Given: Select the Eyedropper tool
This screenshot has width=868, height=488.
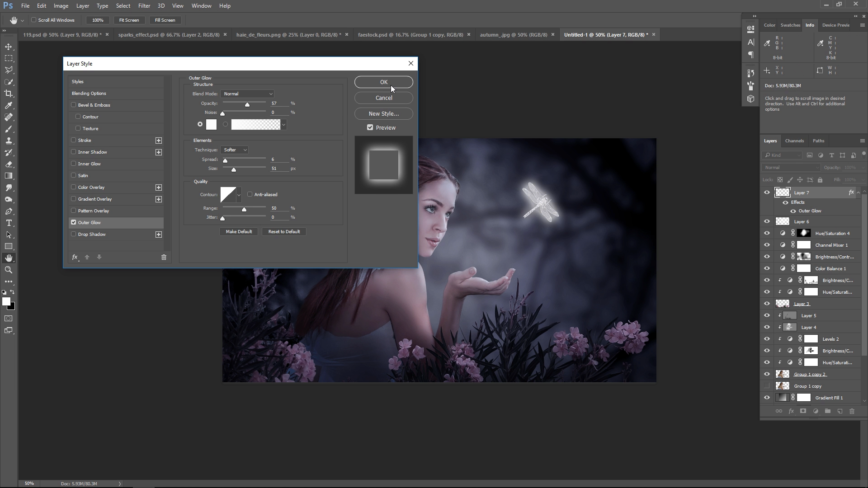Looking at the screenshot, I should tap(9, 105).
